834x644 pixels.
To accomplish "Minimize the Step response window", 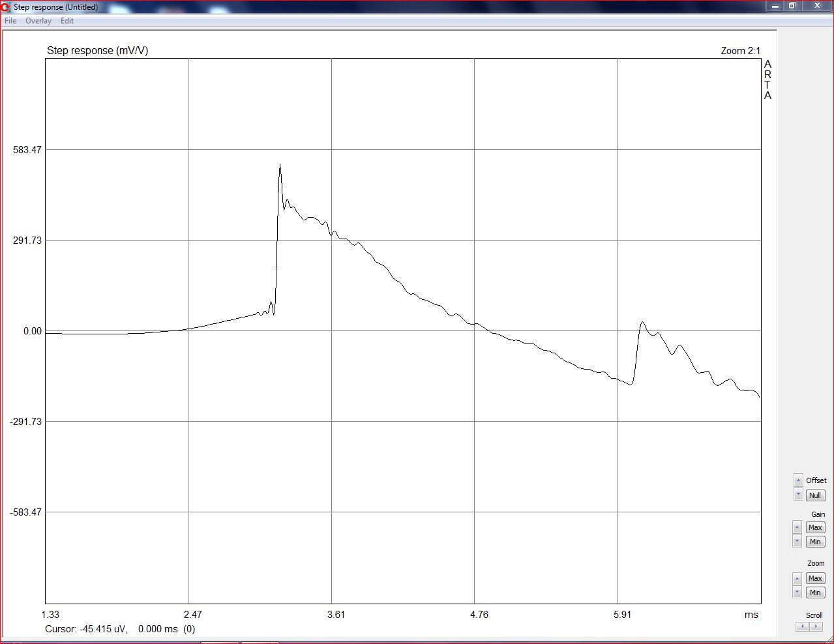I will tap(775, 6).
